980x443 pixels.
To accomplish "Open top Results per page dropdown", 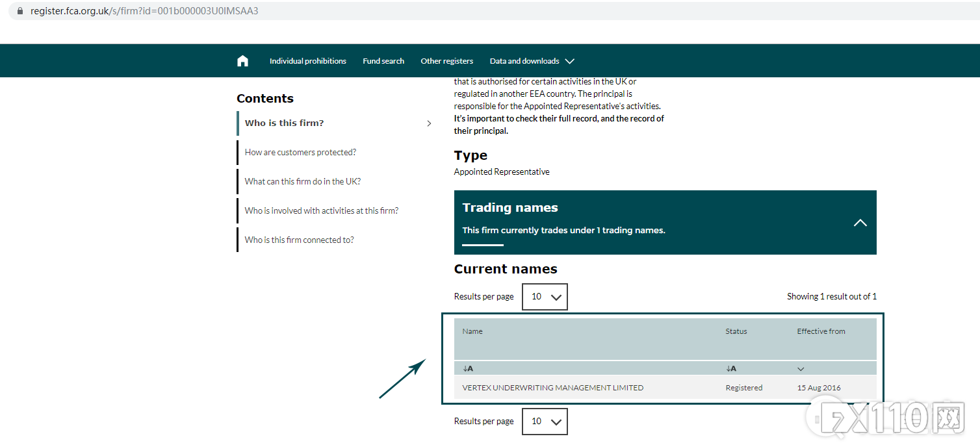I will pyautogui.click(x=545, y=297).
